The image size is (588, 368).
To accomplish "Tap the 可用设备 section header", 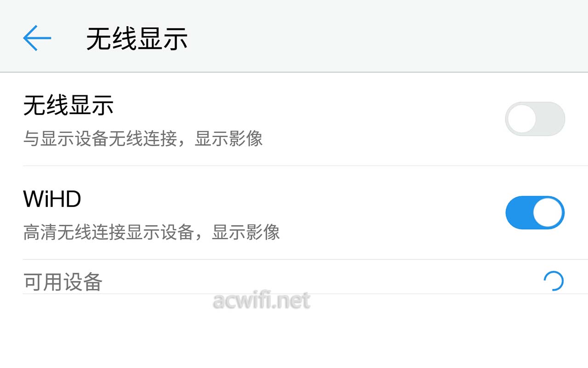I will pyautogui.click(x=62, y=282).
